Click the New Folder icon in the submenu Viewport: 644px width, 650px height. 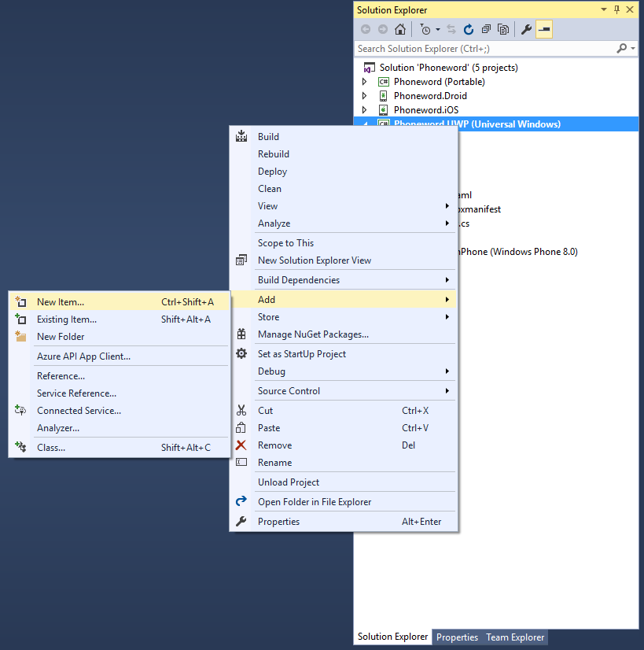(x=20, y=336)
